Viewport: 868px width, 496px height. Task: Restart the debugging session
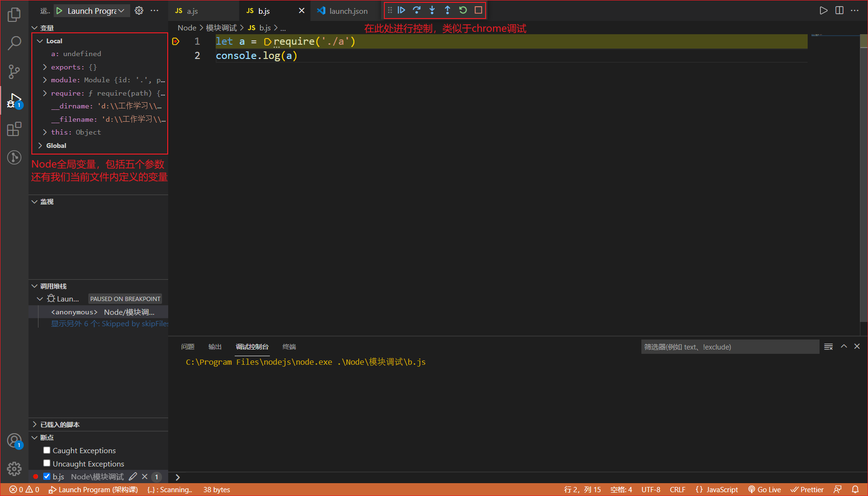tap(463, 10)
